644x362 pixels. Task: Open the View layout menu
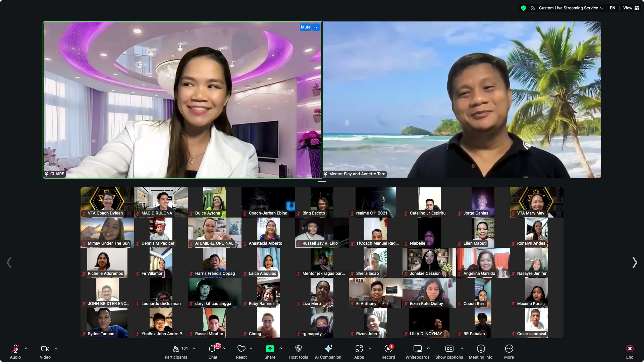[x=631, y=8]
